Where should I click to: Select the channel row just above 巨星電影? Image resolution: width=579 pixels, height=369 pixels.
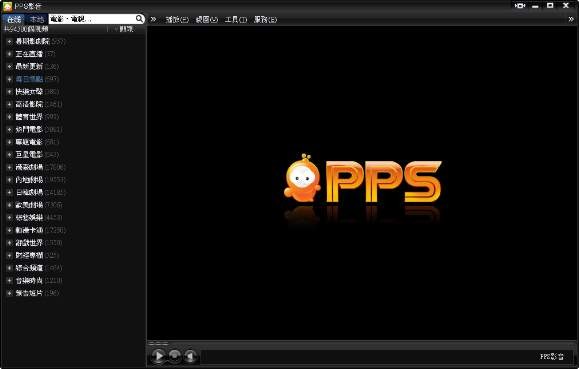coord(37,142)
